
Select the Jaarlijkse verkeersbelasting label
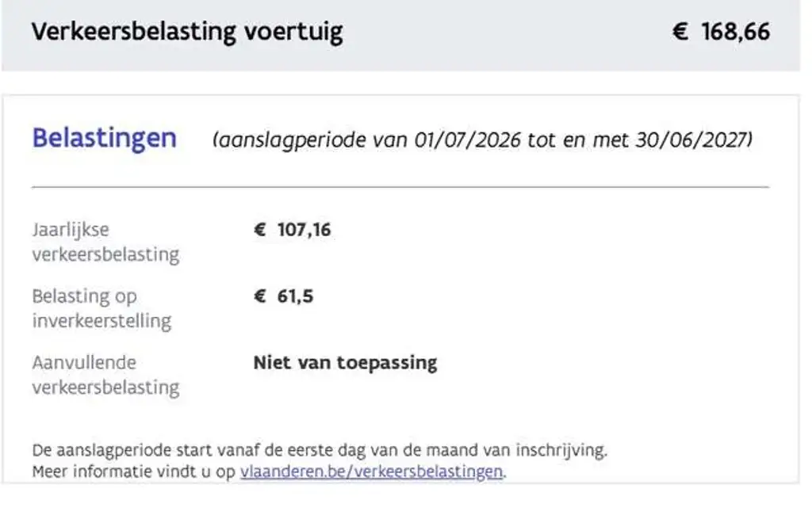(105, 242)
